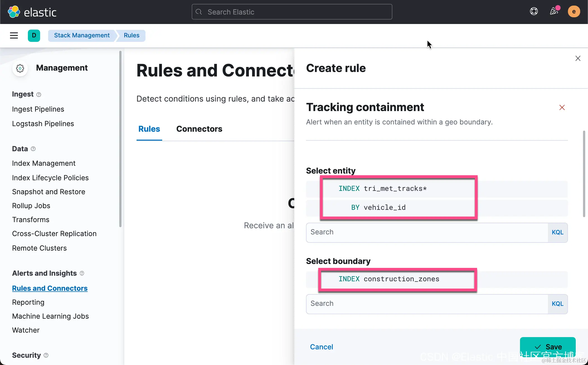Expand the INDEX construction_zones boundary expression
Image resolution: width=588 pixels, height=365 pixels.
pyautogui.click(x=389, y=279)
